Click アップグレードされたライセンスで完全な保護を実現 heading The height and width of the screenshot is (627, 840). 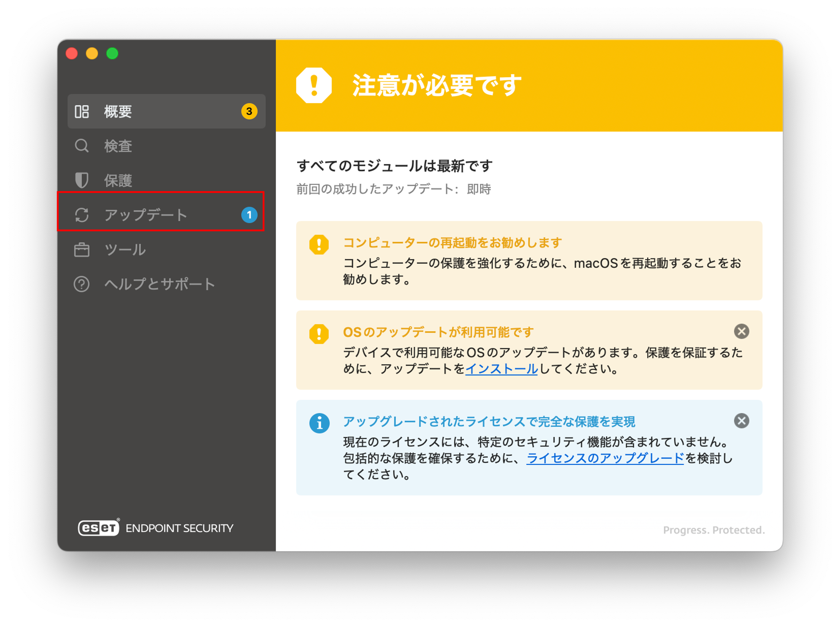coord(489,421)
